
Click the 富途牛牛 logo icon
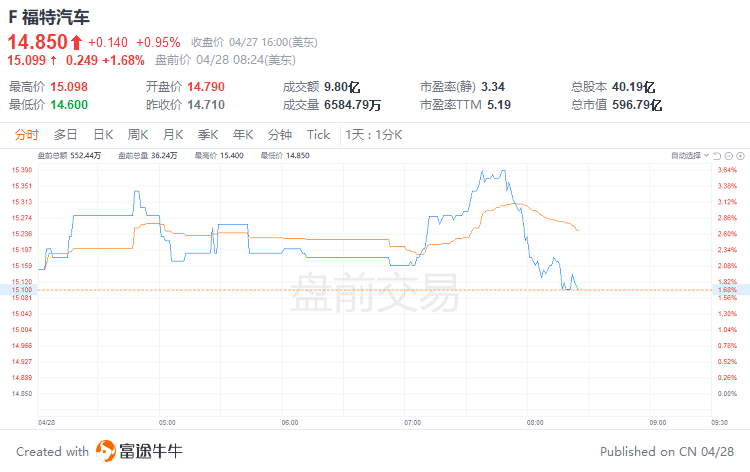pos(106,451)
